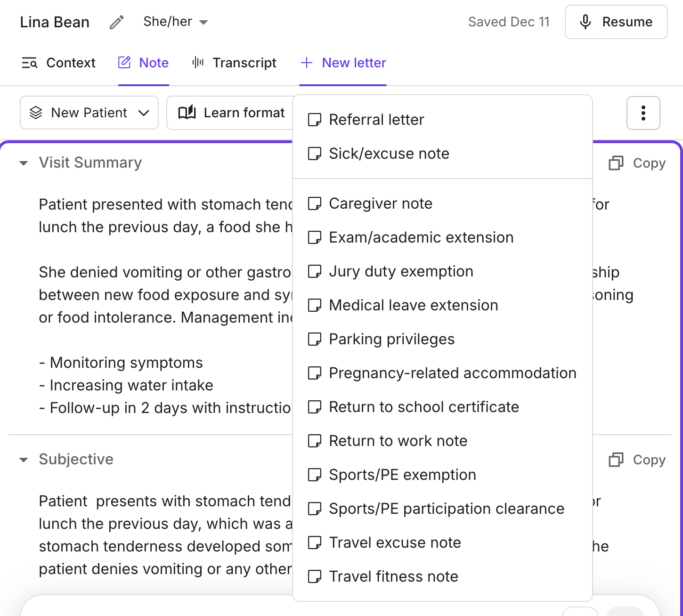Image resolution: width=683 pixels, height=616 pixels.
Task: Click the Transcript waveform icon
Action: coord(198,63)
